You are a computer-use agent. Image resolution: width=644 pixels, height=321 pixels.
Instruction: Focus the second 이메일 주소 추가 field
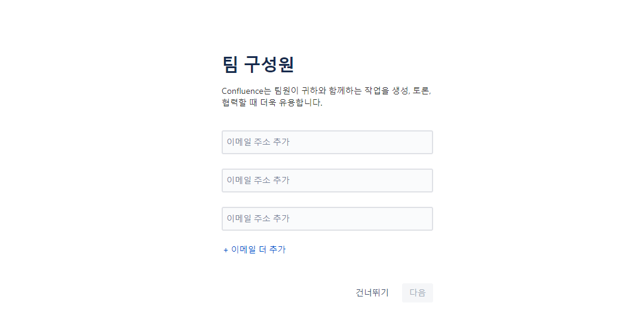point(327,181)
